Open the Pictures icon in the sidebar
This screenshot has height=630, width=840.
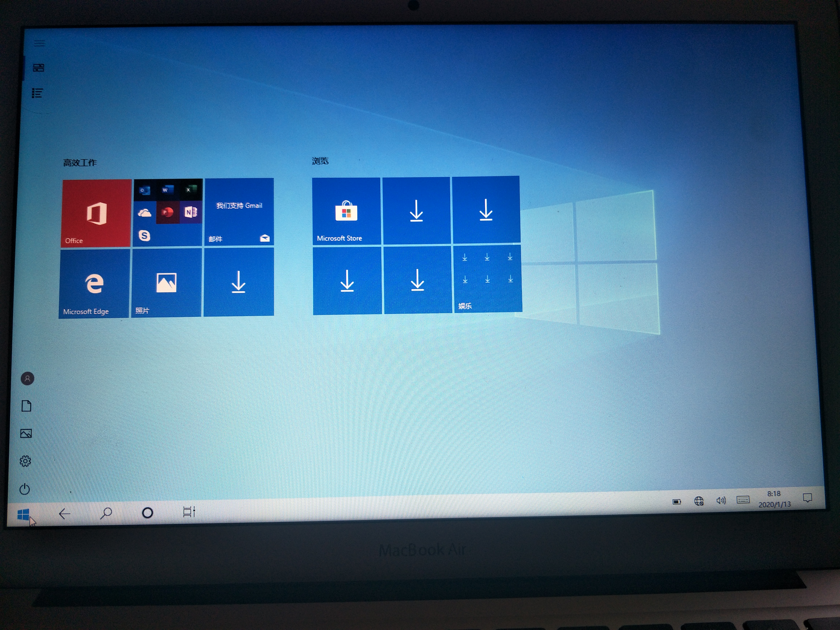tap(26, 433)
